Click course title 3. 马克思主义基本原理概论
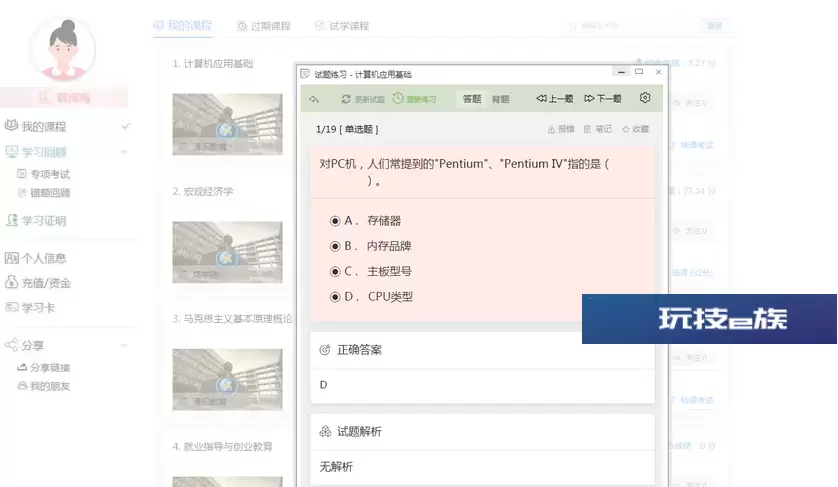The width and height of the screenshot is (838, 487). coord(232,319)
